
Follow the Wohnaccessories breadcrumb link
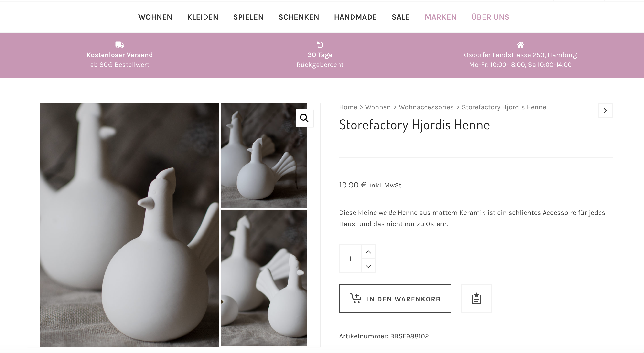426,107
